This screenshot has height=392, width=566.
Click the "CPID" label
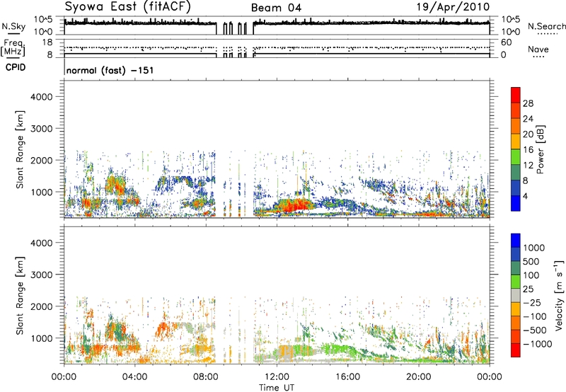(16, 67)
